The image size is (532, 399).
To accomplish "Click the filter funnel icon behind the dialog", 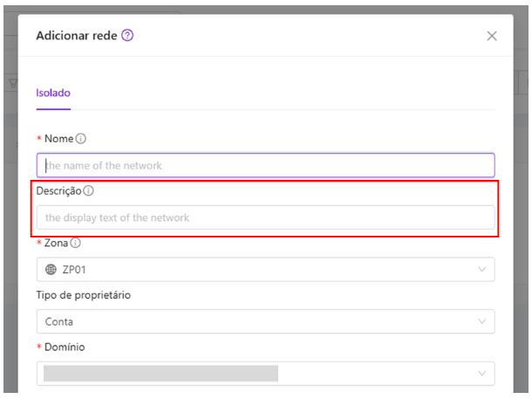I will pos(13,83).
